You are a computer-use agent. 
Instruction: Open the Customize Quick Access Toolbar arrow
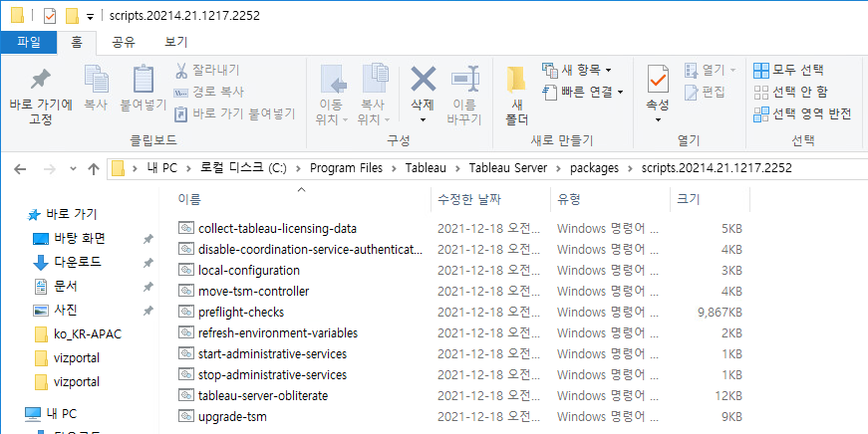tap(91, 17)
